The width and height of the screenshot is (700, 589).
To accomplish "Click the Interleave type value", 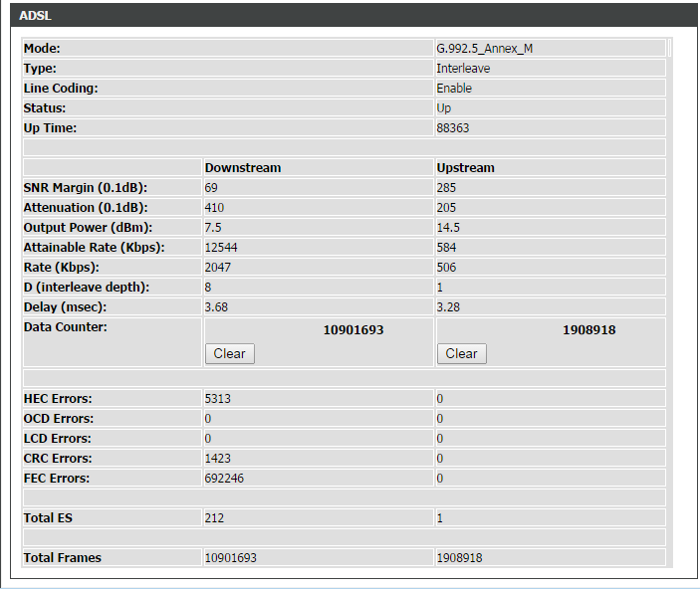I will click(x=463, y=69).
